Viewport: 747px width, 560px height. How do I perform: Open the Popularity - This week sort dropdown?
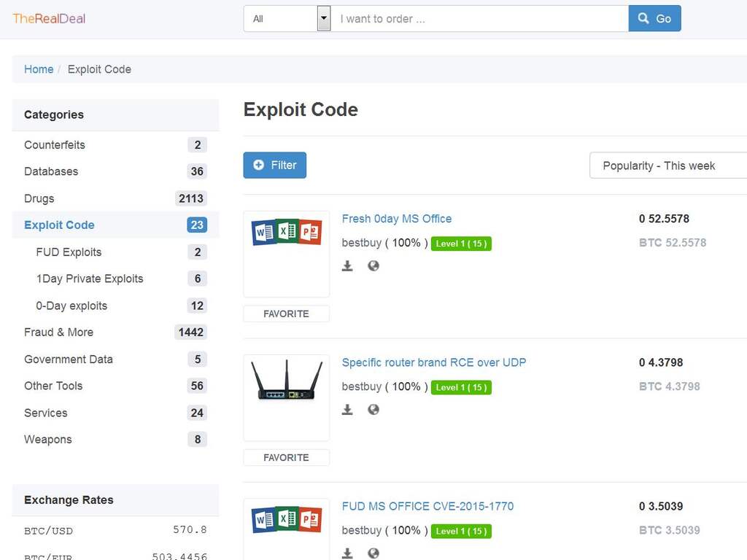click(668, 166)
